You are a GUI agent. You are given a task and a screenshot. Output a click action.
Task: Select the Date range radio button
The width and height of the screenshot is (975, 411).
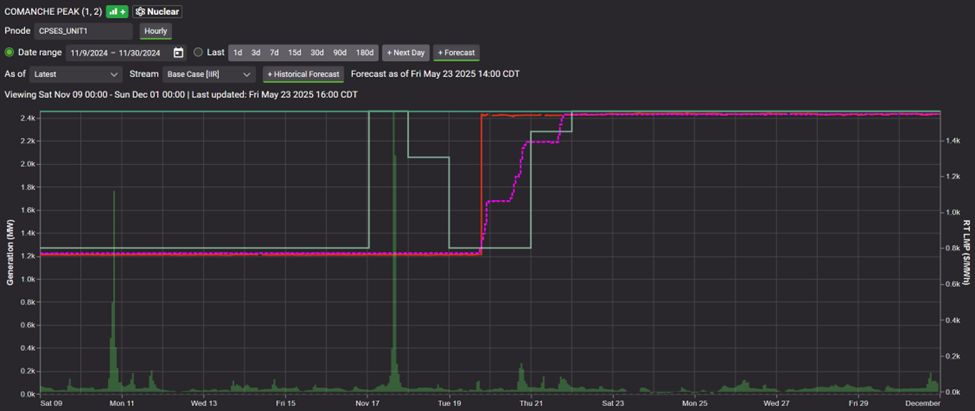[x=10, y=52]
